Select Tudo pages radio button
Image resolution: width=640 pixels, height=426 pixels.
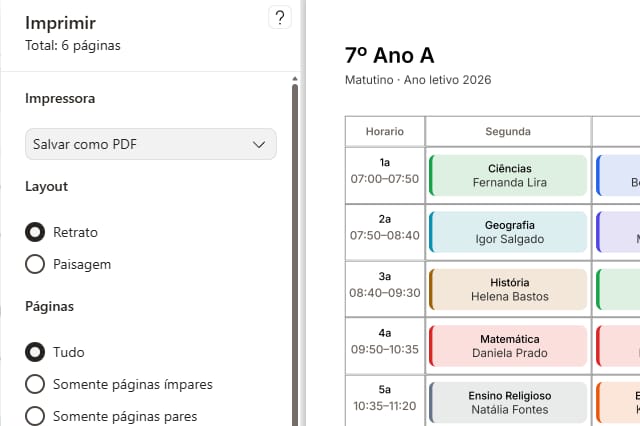pos(35,352)
